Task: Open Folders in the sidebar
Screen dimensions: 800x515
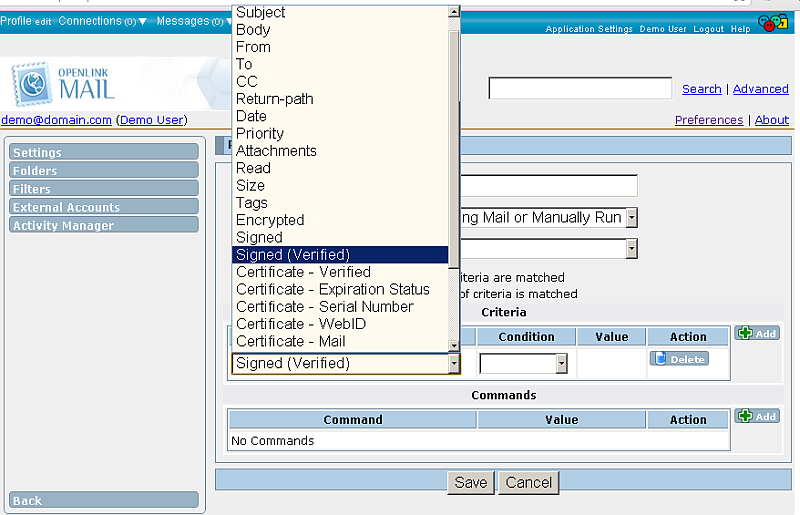Action: coord(104,170)
